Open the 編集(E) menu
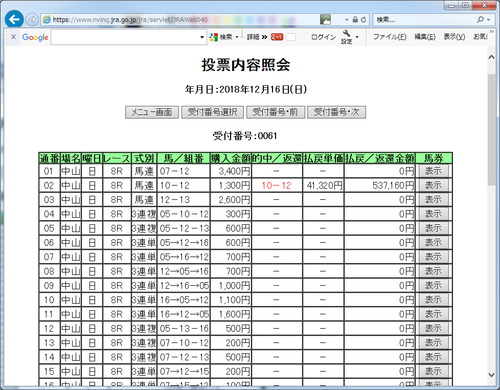The width and height of the screenshot is (500, 390). (x=425, y=37)
